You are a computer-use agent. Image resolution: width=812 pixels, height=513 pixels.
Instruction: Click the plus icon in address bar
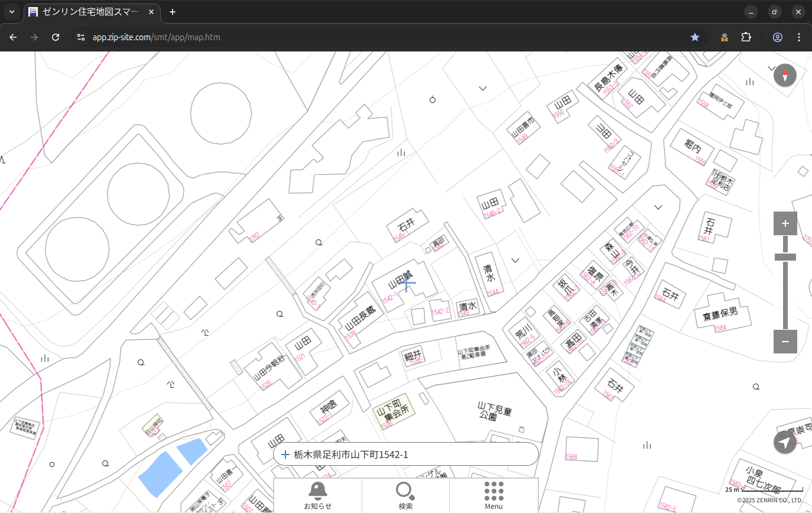pos(285,454)
